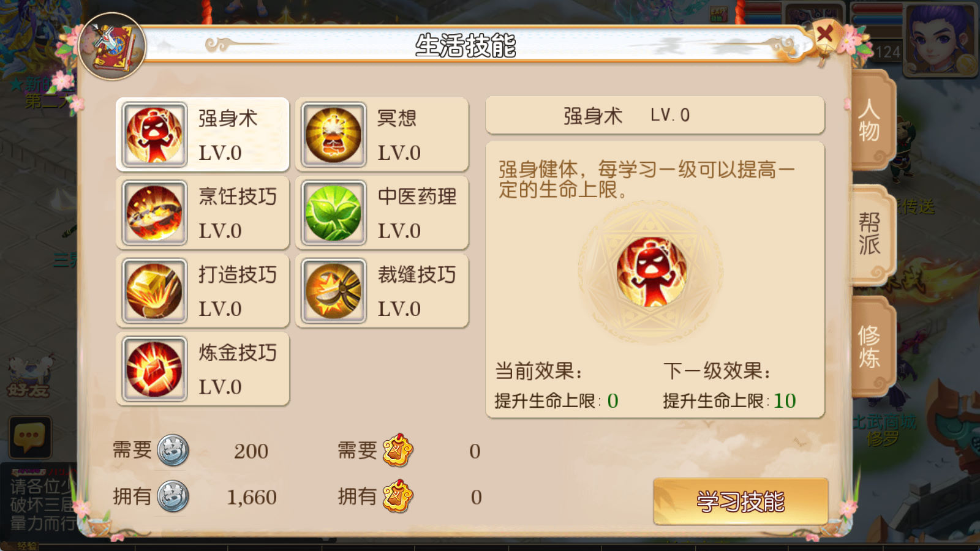Open the chat bubble icon
This screenshot has width=980, height=551.
point(29,437)
